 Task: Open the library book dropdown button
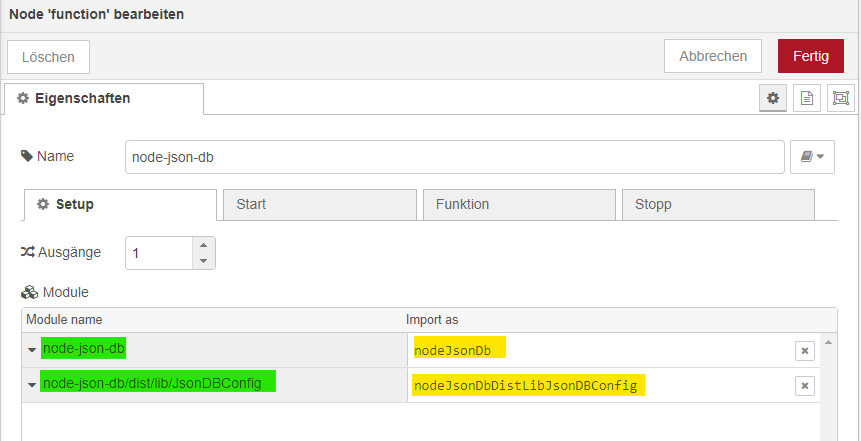tap(812, 157)
